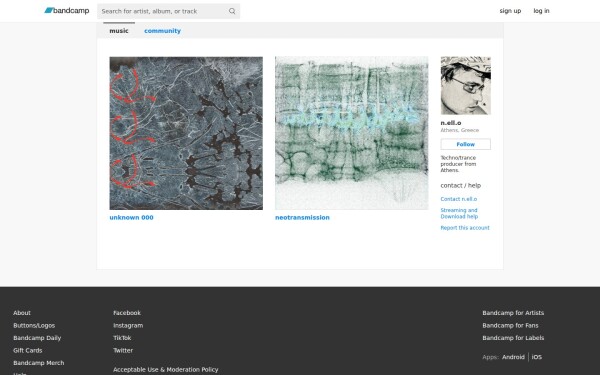
Task: Open Bandcamp for Artists link
Action: [x=513, y=313]
